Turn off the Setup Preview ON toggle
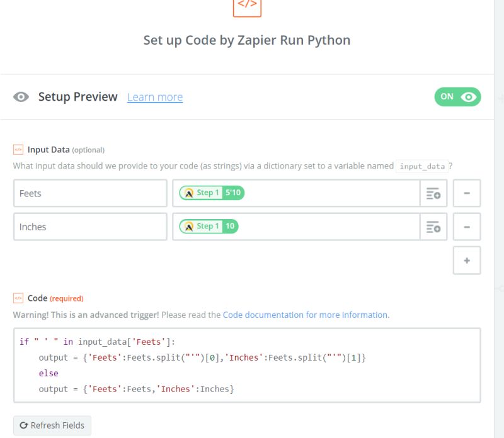The width and height of the screenshot is (504, 438). 457,97
